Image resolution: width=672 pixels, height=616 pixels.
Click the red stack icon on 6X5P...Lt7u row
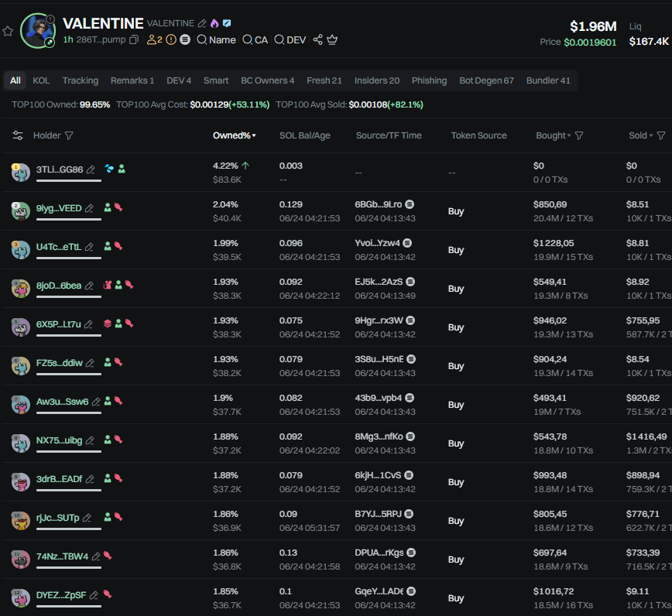pyautogui.click(x=108, y=323)
